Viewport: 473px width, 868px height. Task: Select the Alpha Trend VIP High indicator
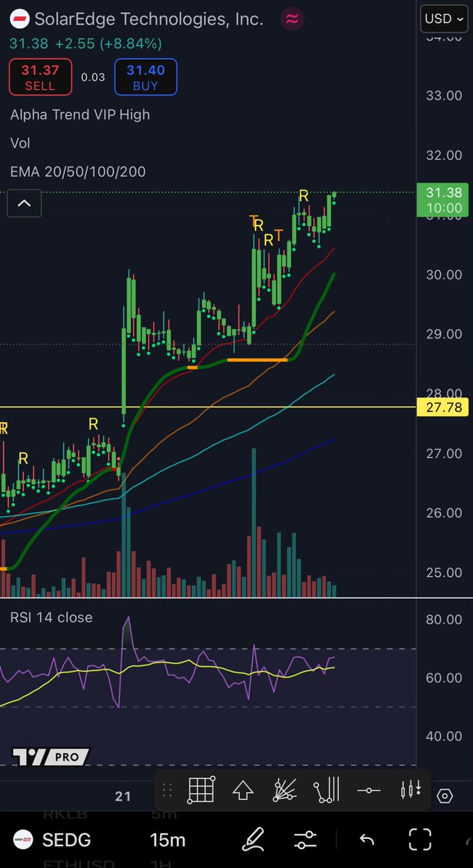pos(80,114)
